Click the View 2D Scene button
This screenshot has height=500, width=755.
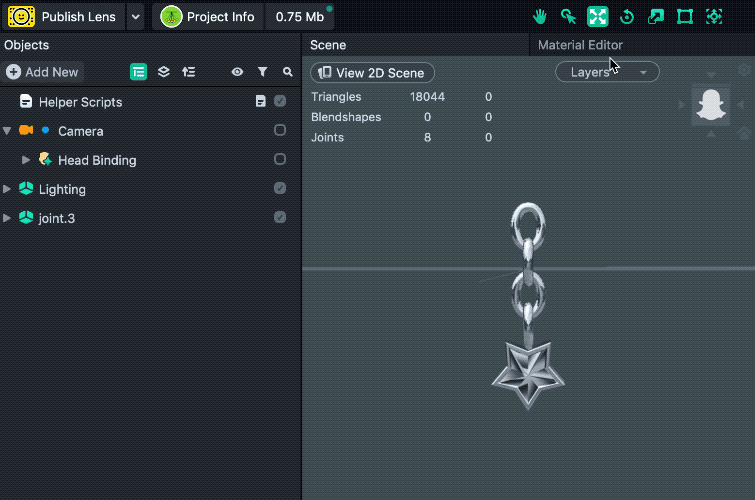coord(372,72)
